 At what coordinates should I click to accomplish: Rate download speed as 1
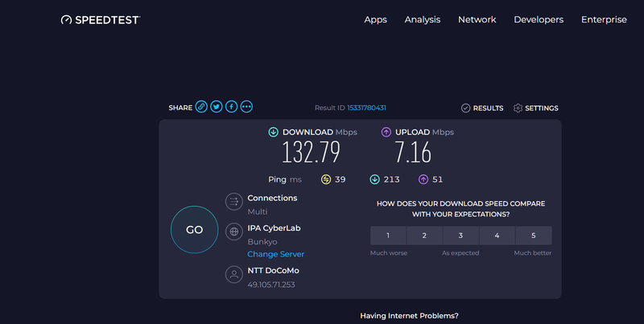388,236
